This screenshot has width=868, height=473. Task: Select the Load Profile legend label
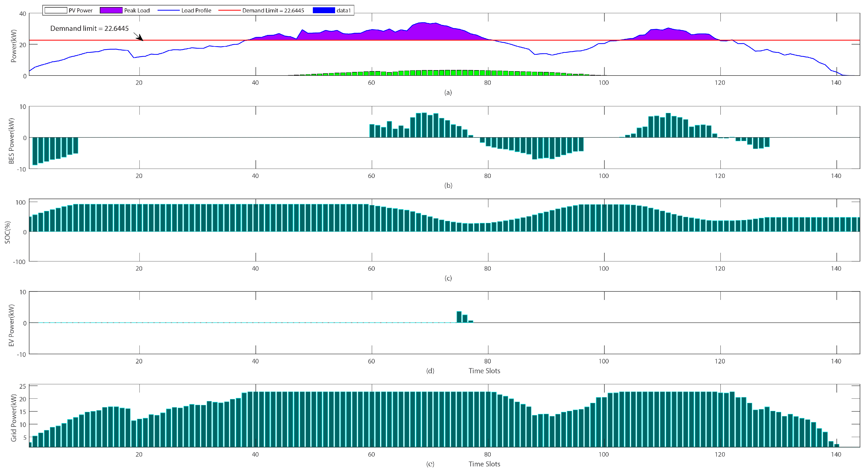tap(196, 11)
